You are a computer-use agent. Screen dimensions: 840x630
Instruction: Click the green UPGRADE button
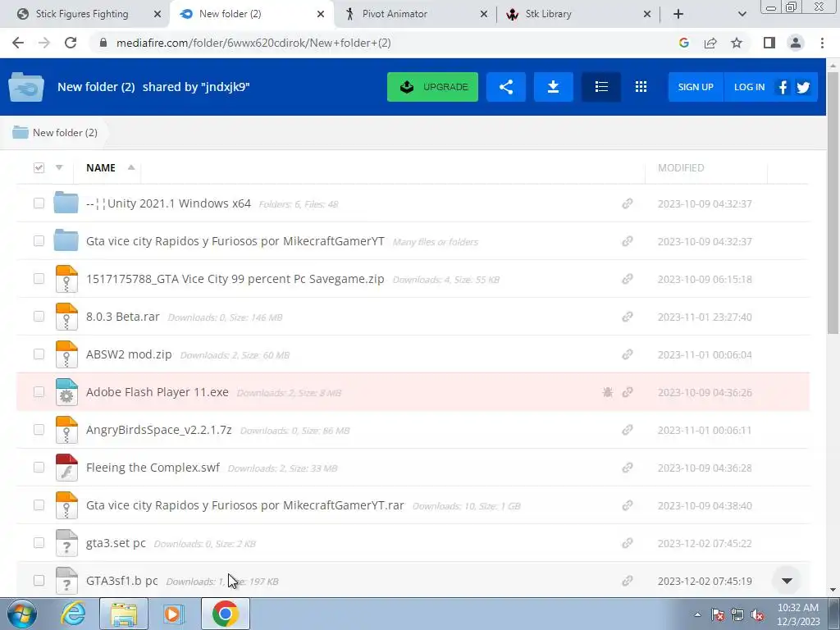coord(432,87)
